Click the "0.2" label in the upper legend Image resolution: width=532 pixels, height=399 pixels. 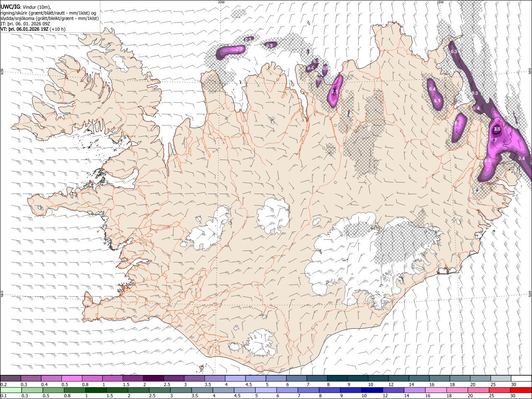[4, 384]
